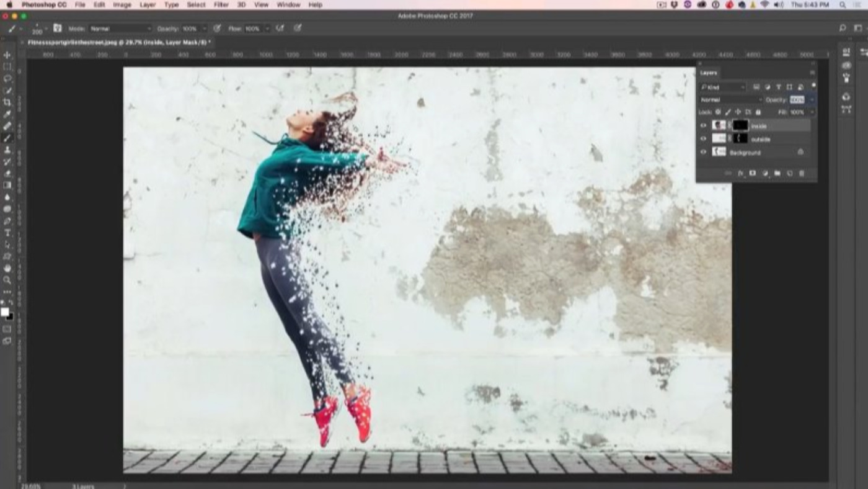Click the Delete layer trash icon
This screenshot has width=868, height=489.
click(x=801, y=174)
